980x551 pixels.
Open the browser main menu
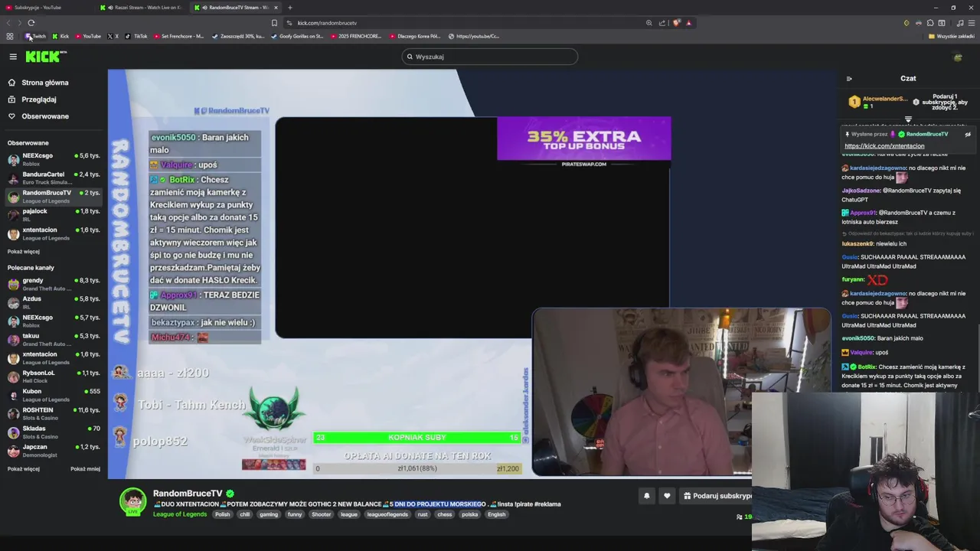click(x=970, y=23)
